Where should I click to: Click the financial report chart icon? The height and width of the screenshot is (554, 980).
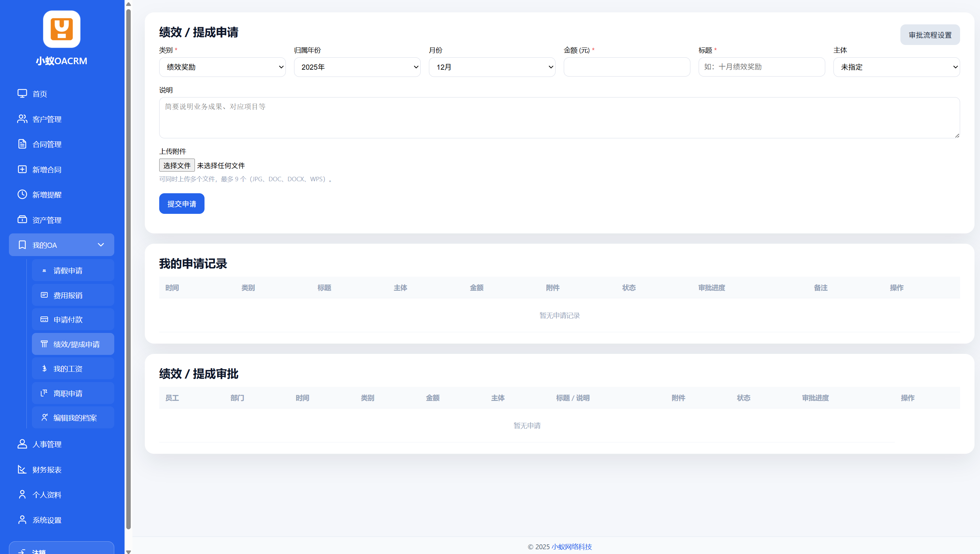[x=22, y=470]
